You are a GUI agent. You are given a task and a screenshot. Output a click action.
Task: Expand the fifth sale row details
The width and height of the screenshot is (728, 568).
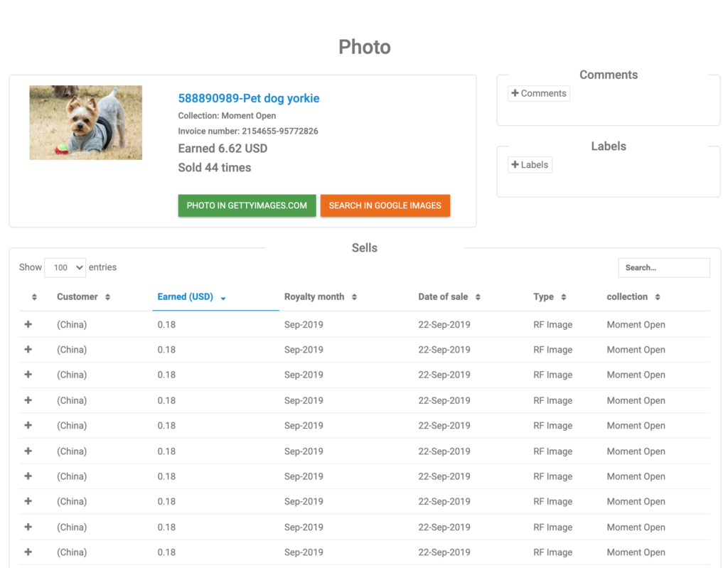28,426
